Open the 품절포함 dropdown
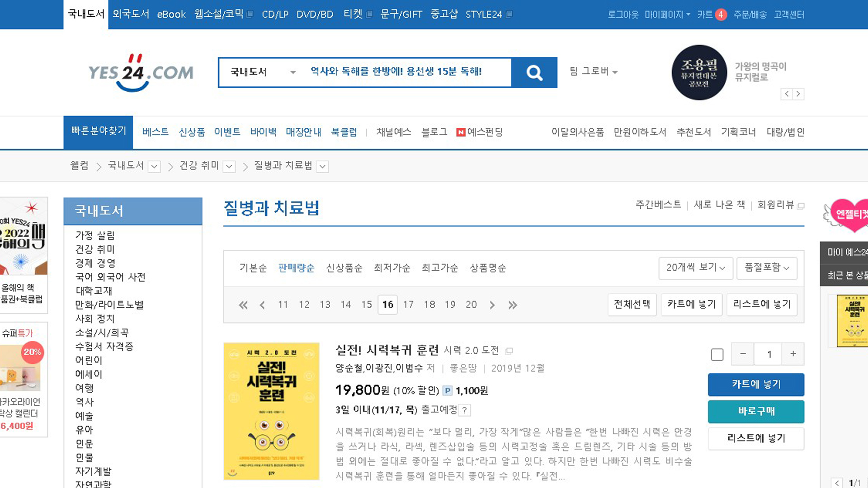 767,267
